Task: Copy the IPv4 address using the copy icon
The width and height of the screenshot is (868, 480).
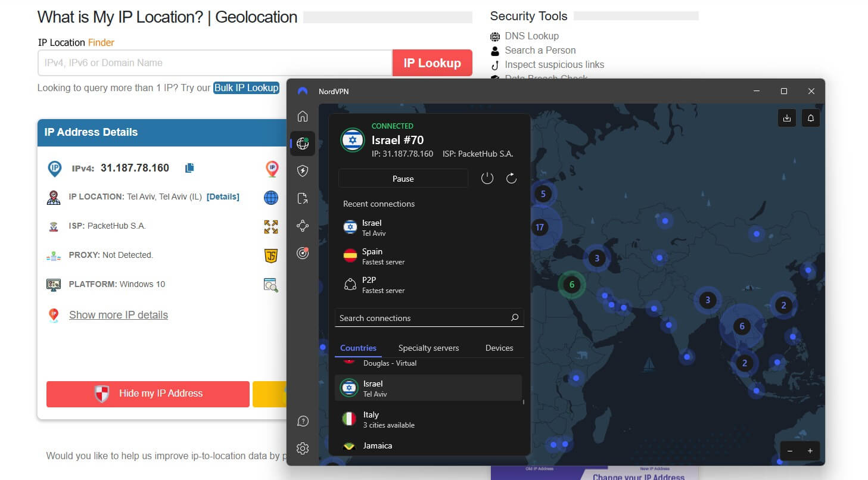Action: [x=189, y=168]
